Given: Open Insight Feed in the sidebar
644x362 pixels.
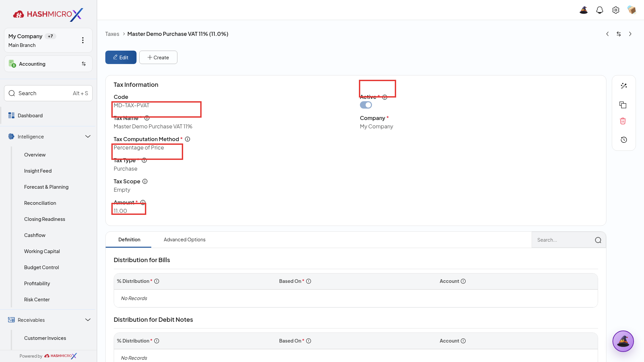Looking at the screenshot, I should click(38, 171).
